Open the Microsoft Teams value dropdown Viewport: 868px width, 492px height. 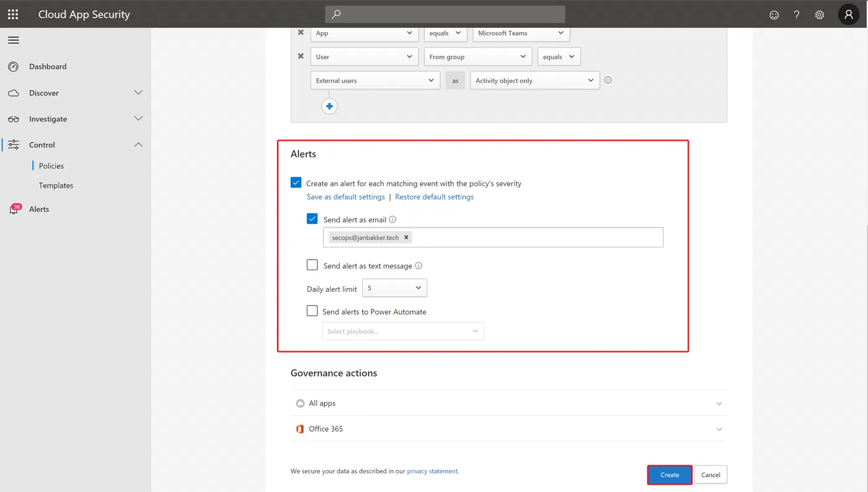pyautogui.click(x=521, y=33)
